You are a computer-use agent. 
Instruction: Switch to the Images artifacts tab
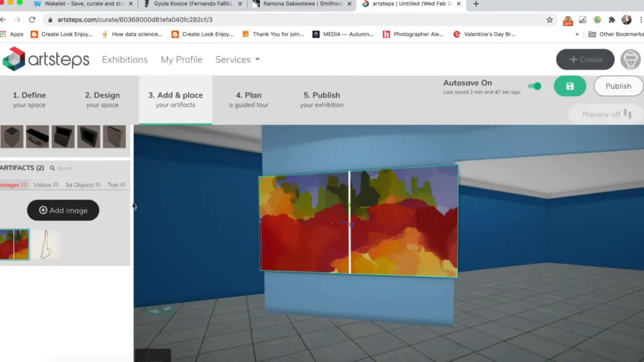[x=13, y=185]
